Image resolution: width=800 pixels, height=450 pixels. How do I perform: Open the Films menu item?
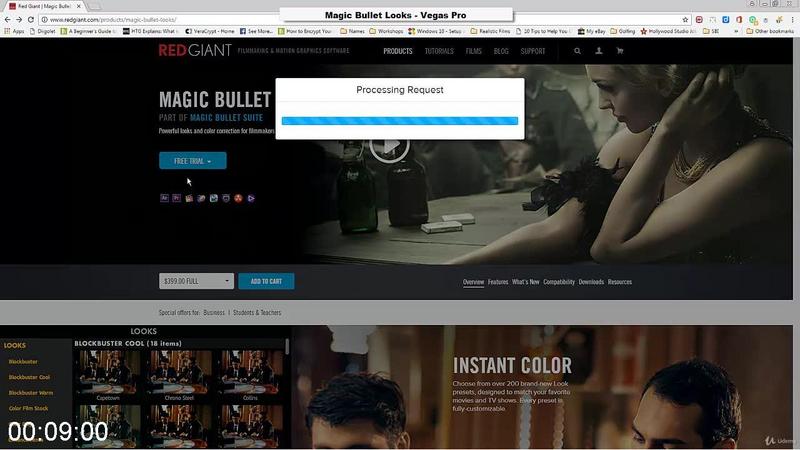473,51
